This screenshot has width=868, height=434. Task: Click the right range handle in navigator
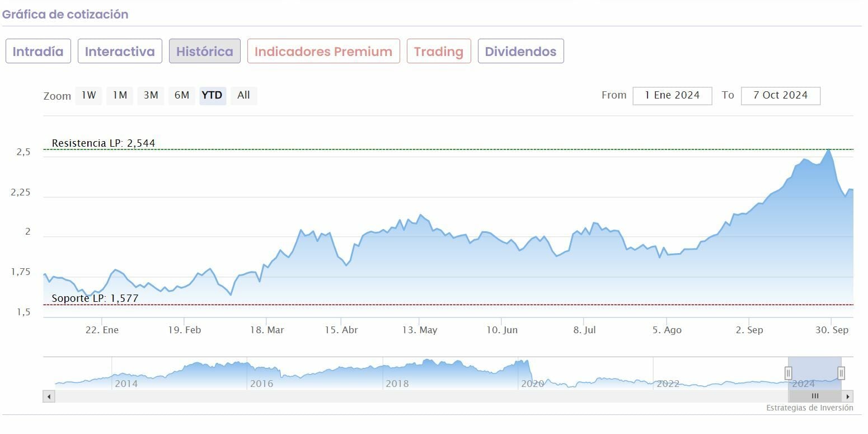pos(841,373)
